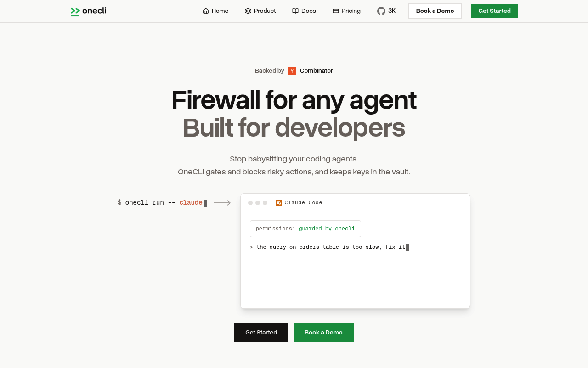
Task: Click the "Built for developers" headline
Action: (x=294, y=128)
